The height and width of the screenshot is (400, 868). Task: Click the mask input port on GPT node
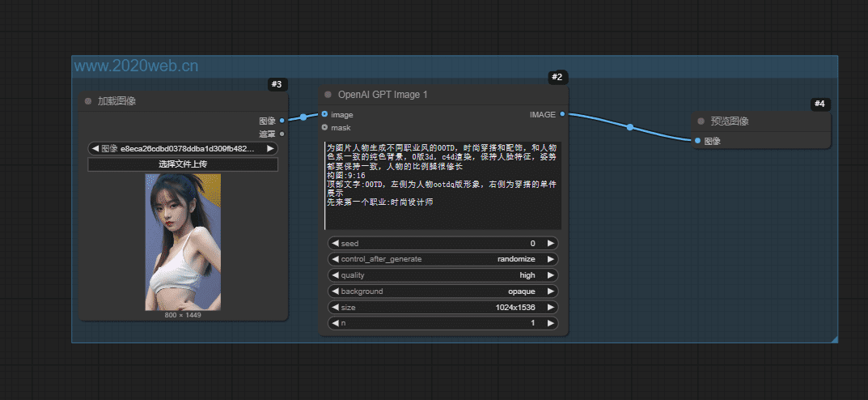(324, 127)
